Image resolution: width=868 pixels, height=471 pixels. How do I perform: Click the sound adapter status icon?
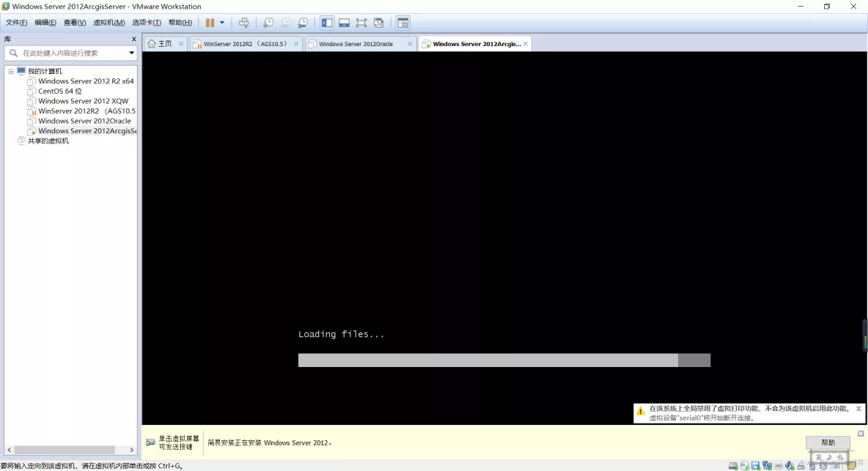point(790,465)
